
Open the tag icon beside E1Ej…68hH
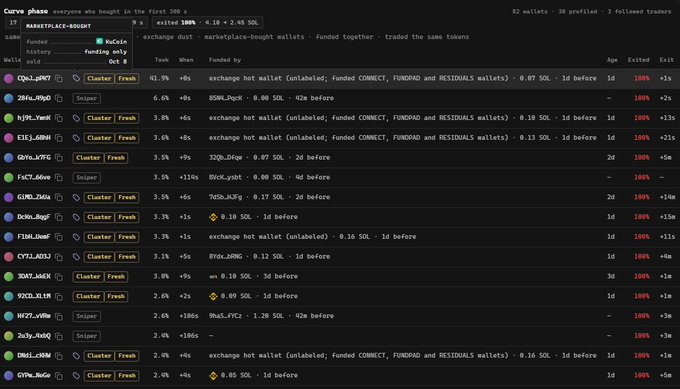click(x=76, y=138)
